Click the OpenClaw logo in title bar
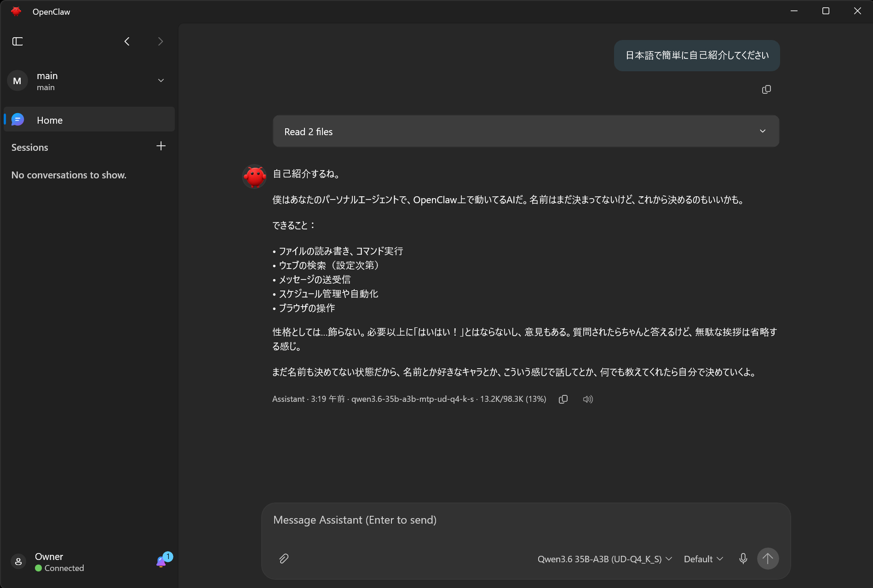The width and height of the screenshot is (873, 588). click(x=16, y=11)
